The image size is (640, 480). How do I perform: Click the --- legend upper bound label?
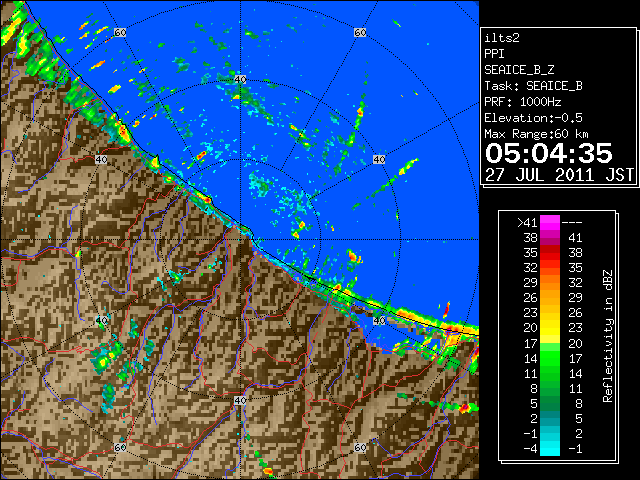(x=572, y=222)
